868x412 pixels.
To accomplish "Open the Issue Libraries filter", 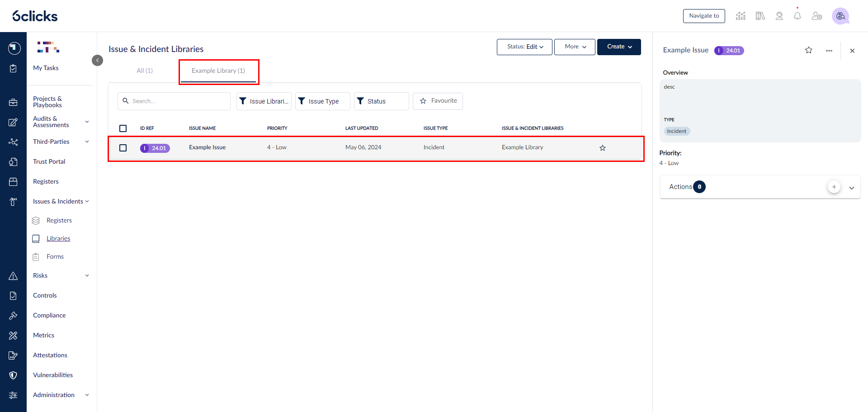I will point(264,101).
